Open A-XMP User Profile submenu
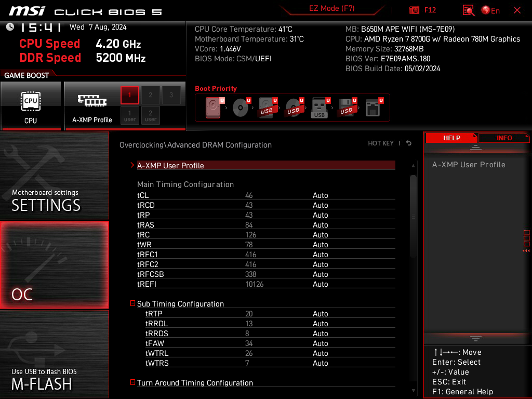Viewport: 532px width, 399px height. pos(266,165)
